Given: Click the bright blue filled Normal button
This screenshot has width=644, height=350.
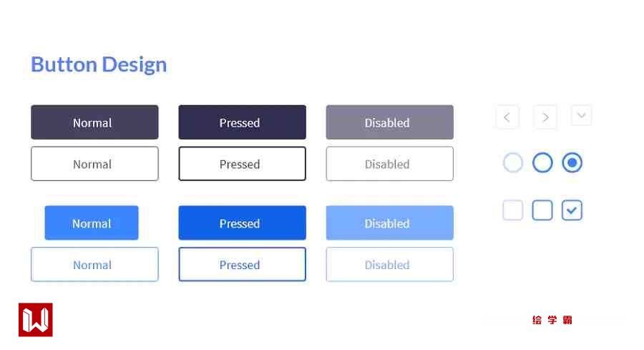Looking at the screenshot, I should click(x=92, y=223).
